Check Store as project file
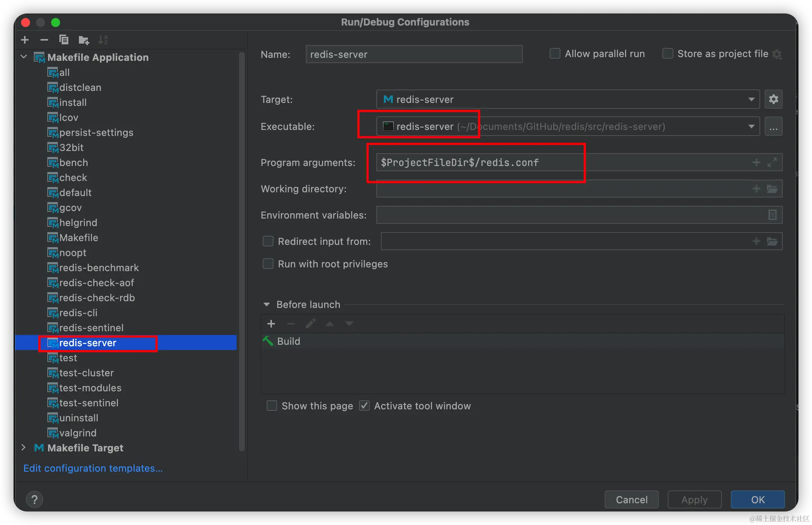The width and height of the screenshot is (812, 525). [667, 54]
